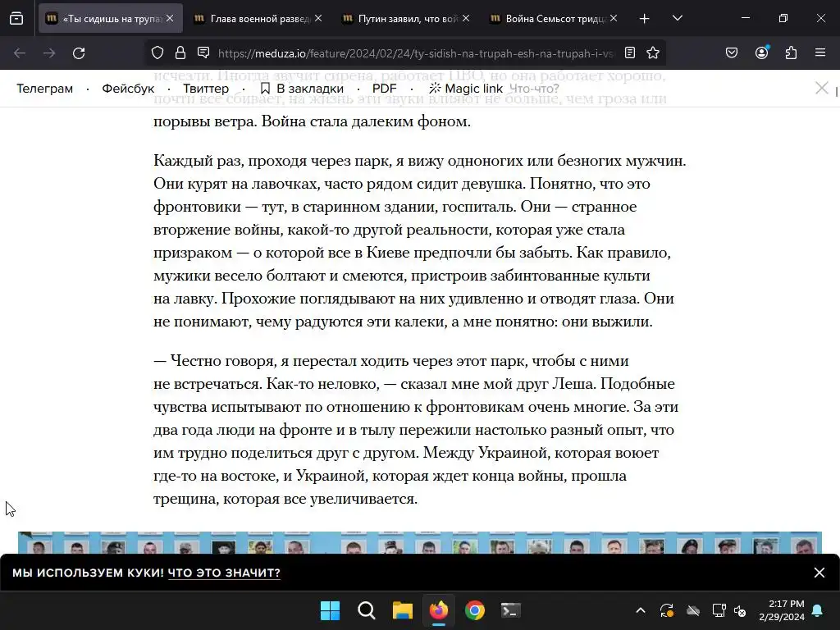
Task: Share article via Телеграм
Action: (x=44, y=89)
